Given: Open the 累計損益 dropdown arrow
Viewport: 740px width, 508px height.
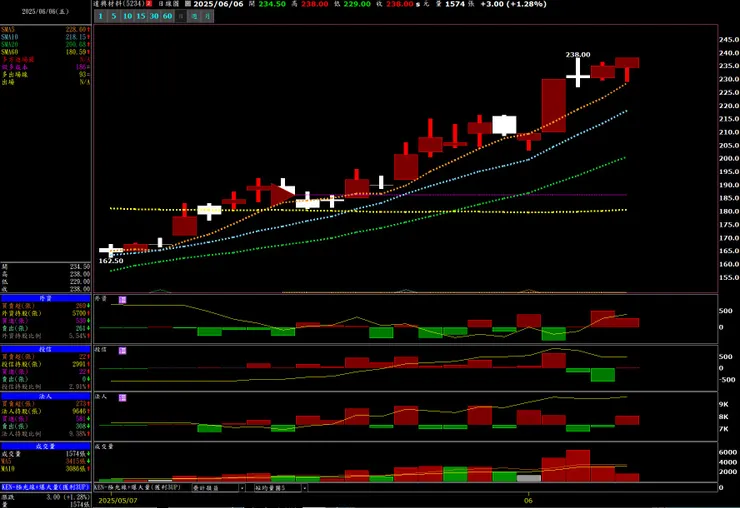Looking at the screenshot, I should tap(242, 488).
